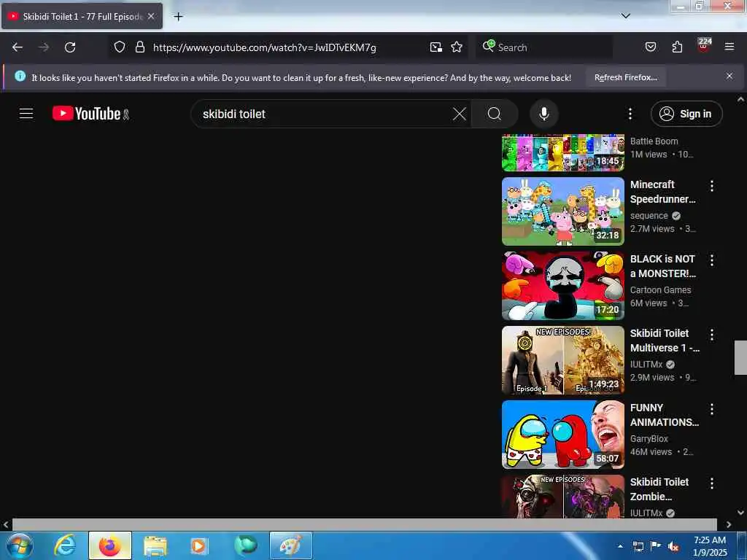Open the BLACK is NOT a MONSTER thumbnail
The image size is (747, 560).
pos(562,286)
